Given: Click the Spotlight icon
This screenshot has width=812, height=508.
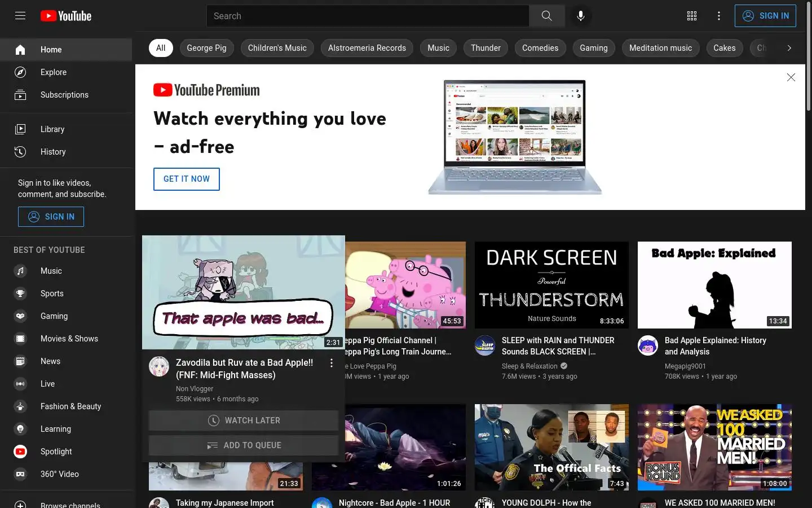Looking at the screenshot, I should click(x=20, y=452).
